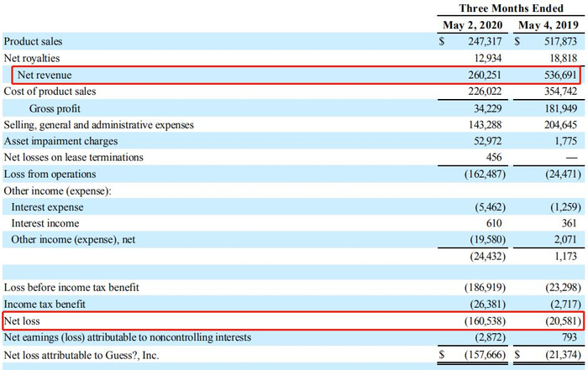Viewport: 588px width, 370px height.
Task: Click the 'May 2, 2020' column header
Action: (x=472, y=25)
